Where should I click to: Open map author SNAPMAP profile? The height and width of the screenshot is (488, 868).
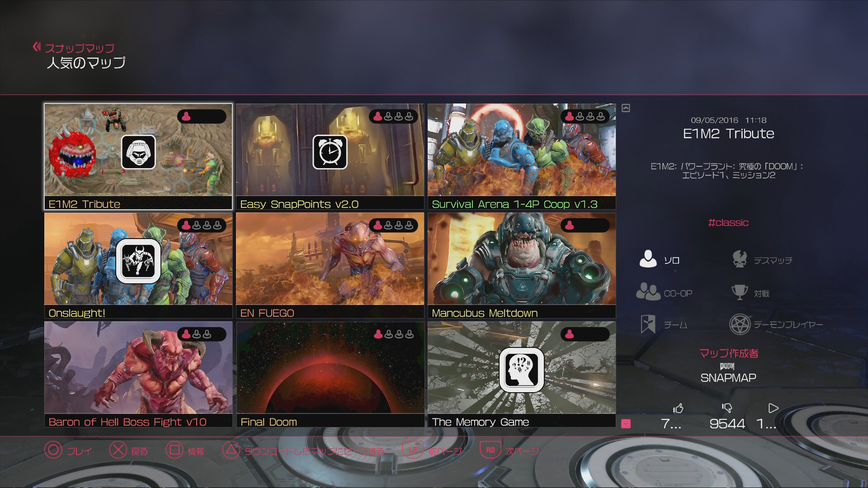coord(728,378)
